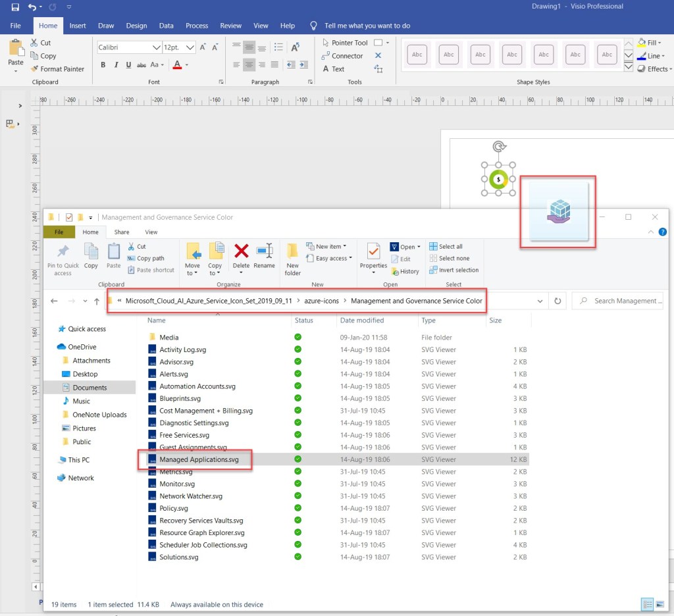Screen dimensions: 674x616
Task: Open the font size dropdown
Action: click(190, 47)
